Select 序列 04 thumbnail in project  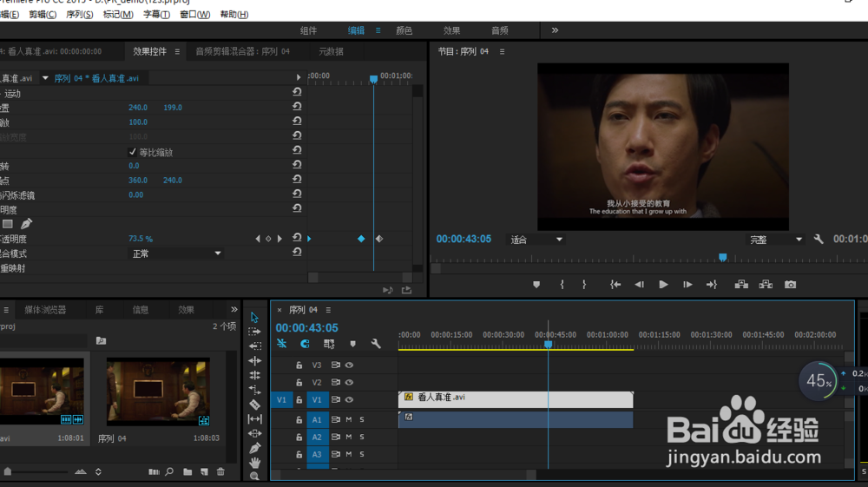158,392
